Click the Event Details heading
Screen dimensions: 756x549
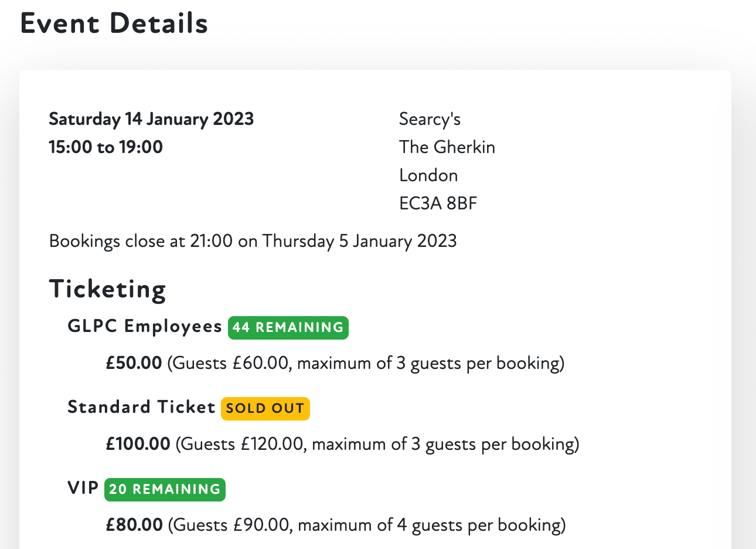114,24
